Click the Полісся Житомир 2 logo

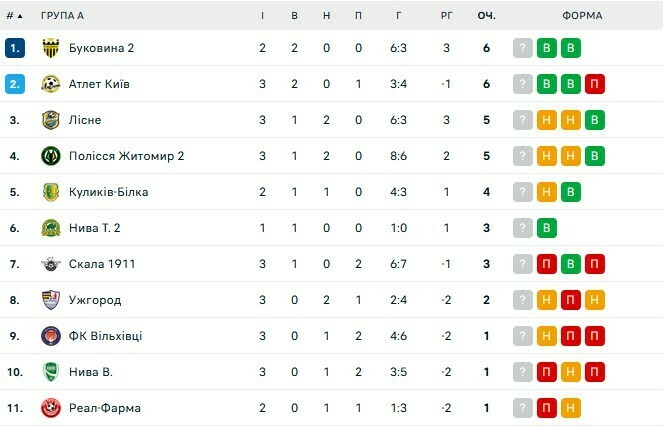point(51,156)
